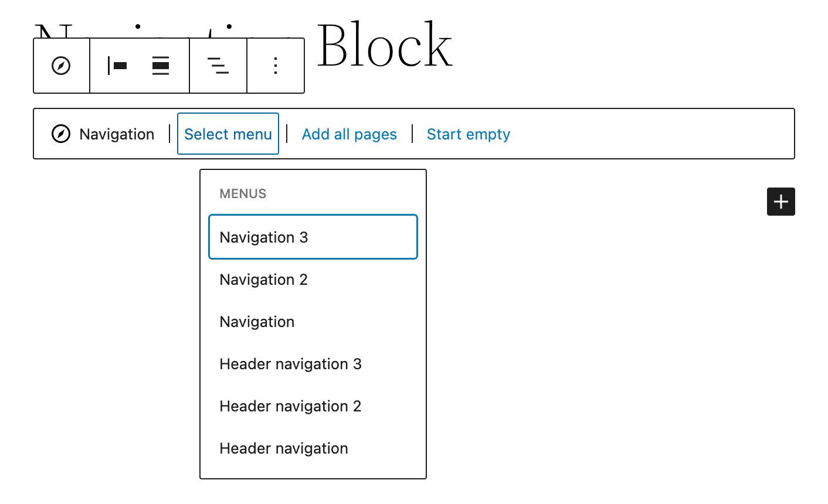Screen dimensions: 828x504
Task: Select the Navigation 2 menu
Action: [x=264, y=280]
